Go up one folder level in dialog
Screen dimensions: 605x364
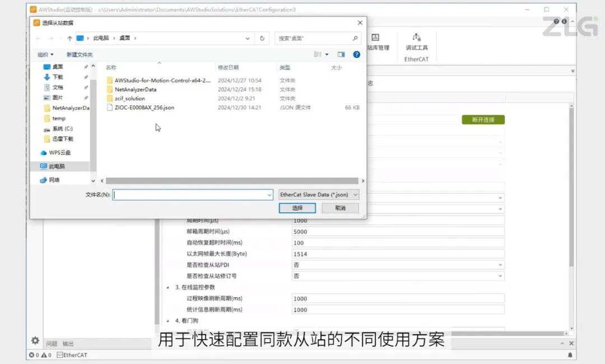(69, 38)
